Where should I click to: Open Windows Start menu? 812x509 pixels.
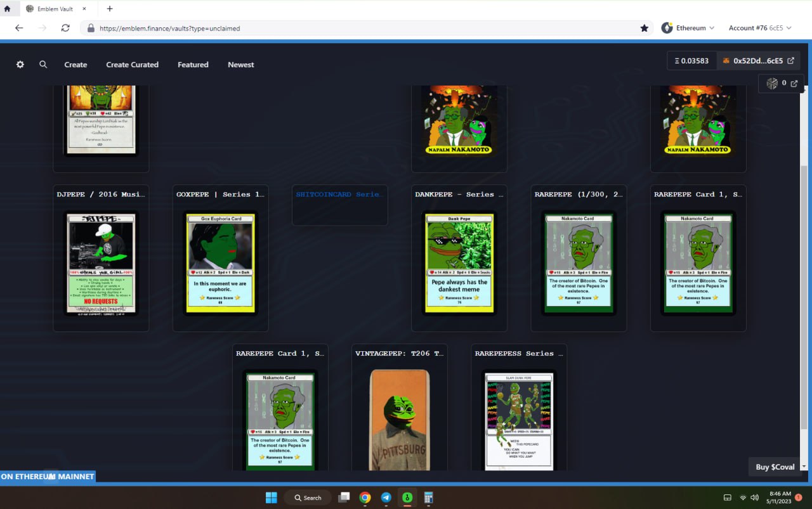272,498
